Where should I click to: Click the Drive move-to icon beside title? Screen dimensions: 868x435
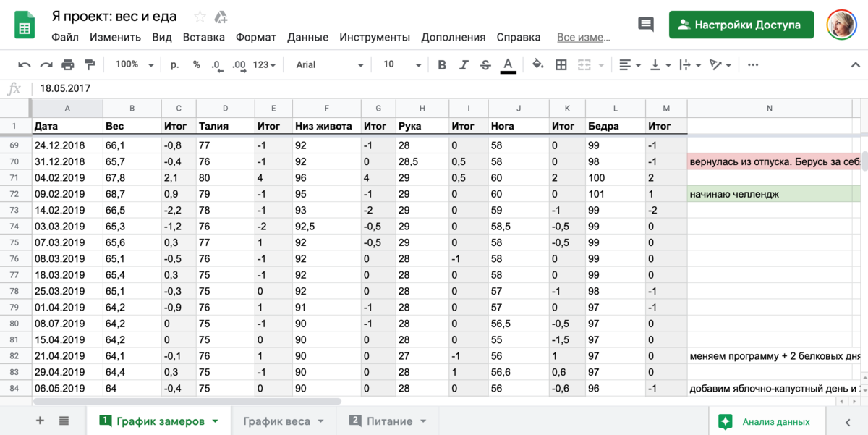[x=221, y=17]
